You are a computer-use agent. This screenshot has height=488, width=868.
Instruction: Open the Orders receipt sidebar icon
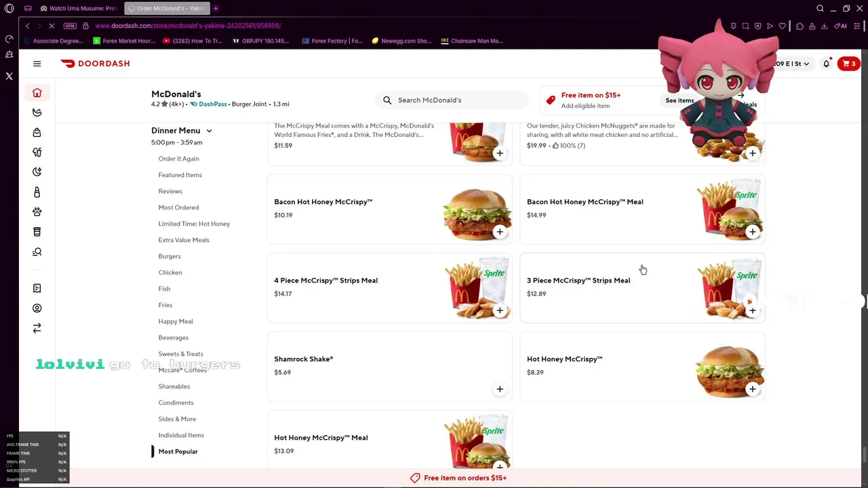[x=37, y=288]
